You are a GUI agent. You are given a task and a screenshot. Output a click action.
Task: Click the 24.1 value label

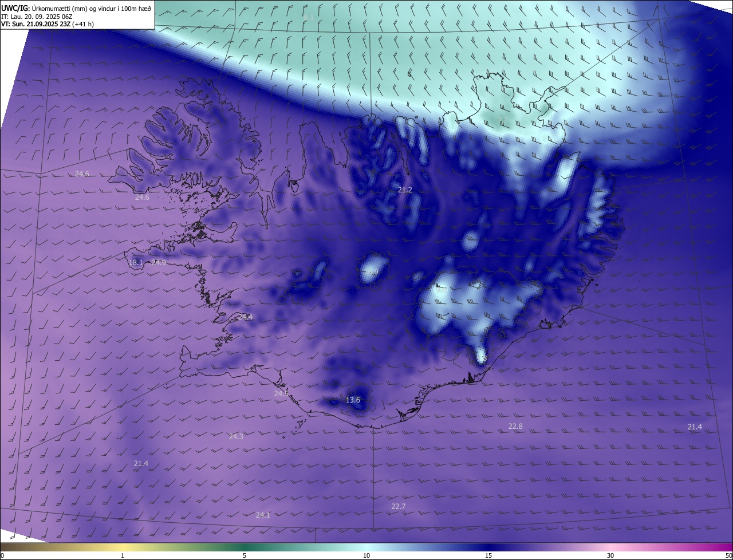click(x=263, y=515)
